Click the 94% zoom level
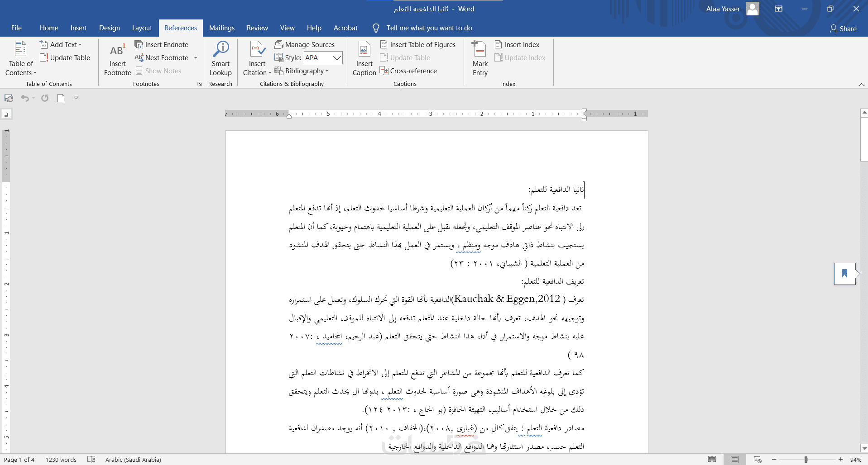 click(x=855, y=460)
